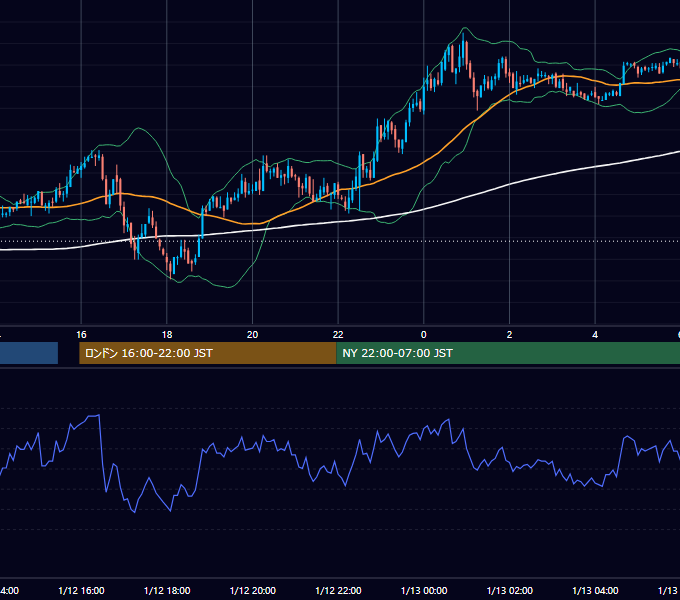Click the hour label 16 under price chart
Screen dimensions: 680x600
tap(81, 335)
